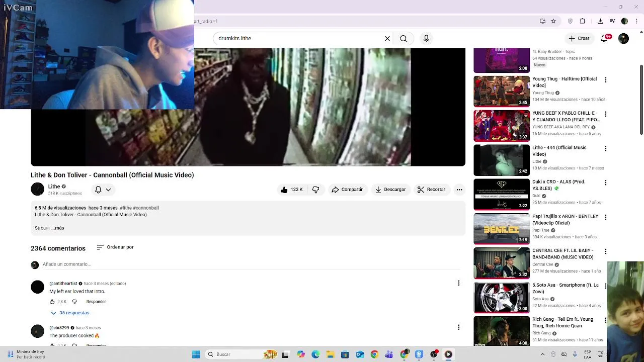Open Google Chrome from the taskbar
Screen dimensions: 644x362
(374, 354)
